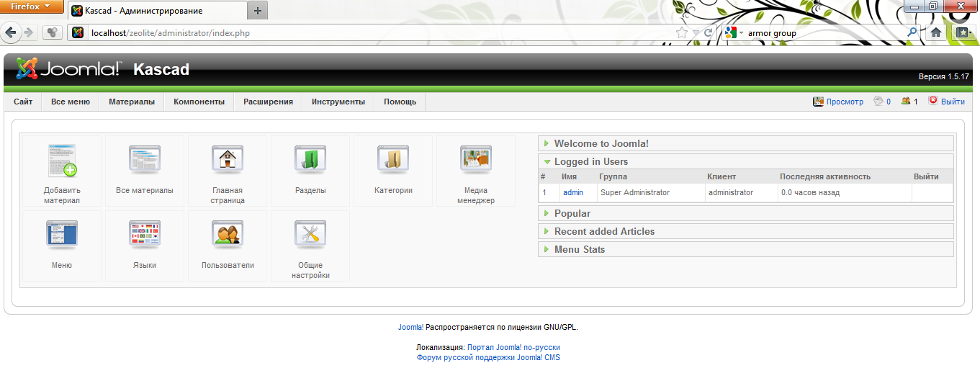Click the armor group search field
Viewport: 980px width, 386px height.
tap(826, 32)
